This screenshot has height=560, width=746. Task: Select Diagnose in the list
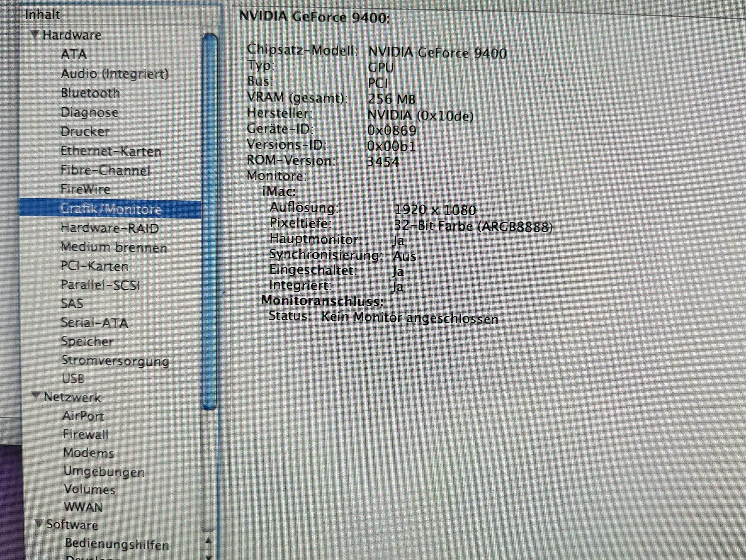click(x=89, y=112)
